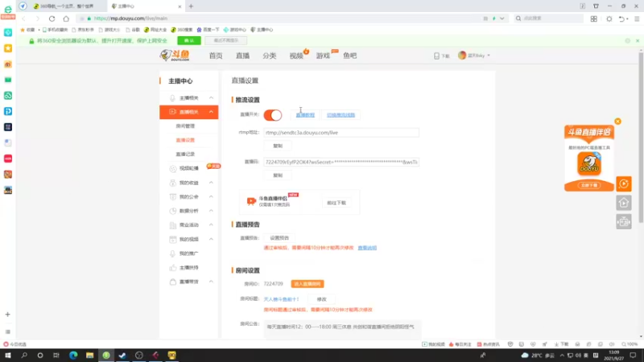Image resolution: width=644 pixels, height=362 pixels.
Task: Reload the page with the refresh icon
Action: click(x=52, y=19)
